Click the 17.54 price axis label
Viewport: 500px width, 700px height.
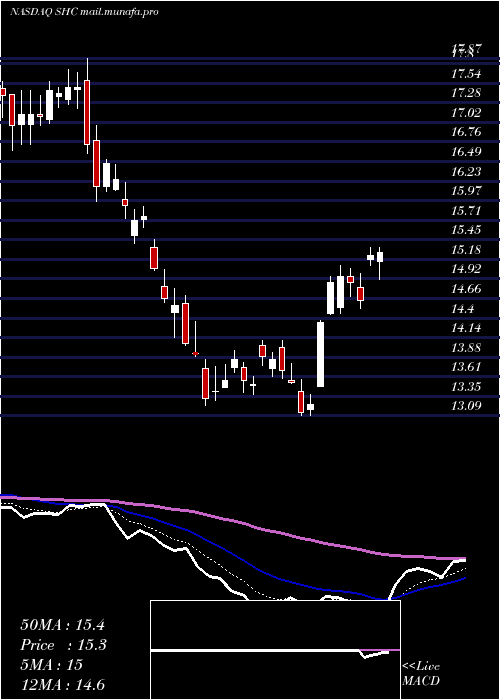(466, 74)
